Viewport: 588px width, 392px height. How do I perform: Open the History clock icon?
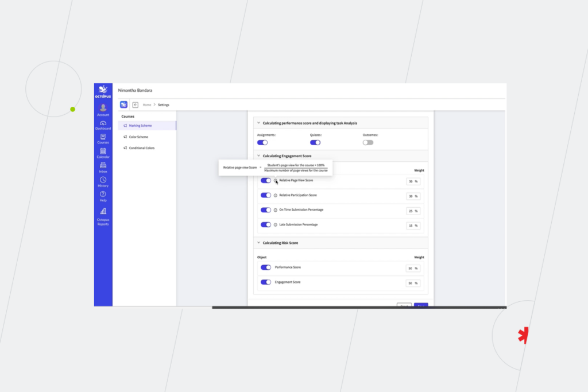103,180
